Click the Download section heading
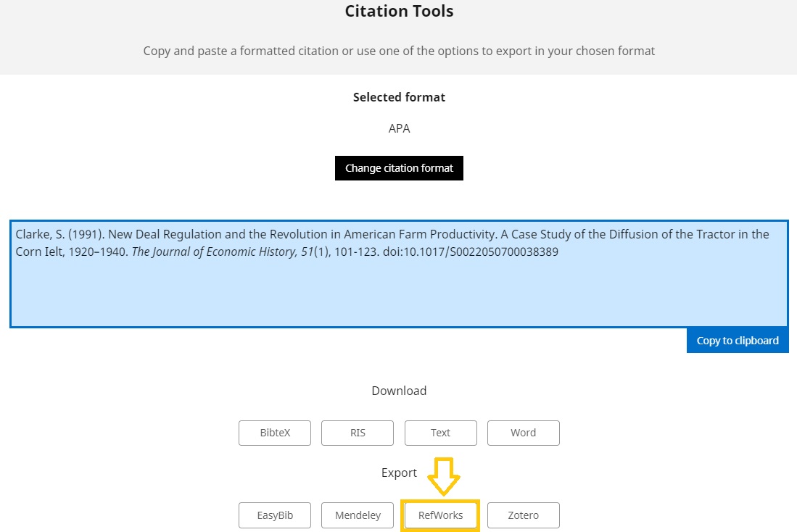The height and width of the screenshot is (532, 797). coord(399,391)
